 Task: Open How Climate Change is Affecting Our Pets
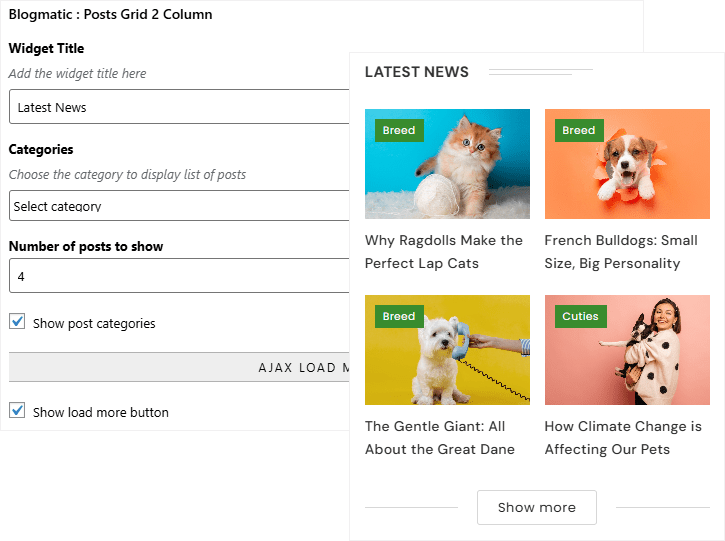pos(623,438)
